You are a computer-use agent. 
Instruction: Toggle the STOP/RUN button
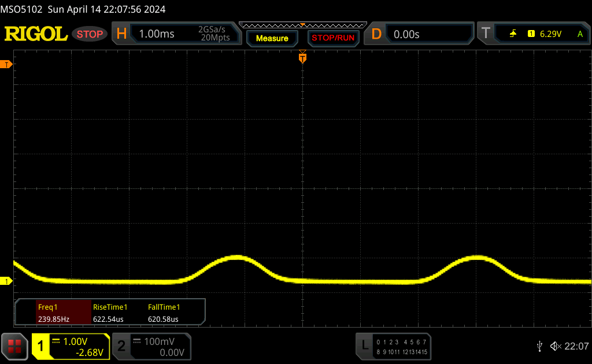[x=333, y=38]
